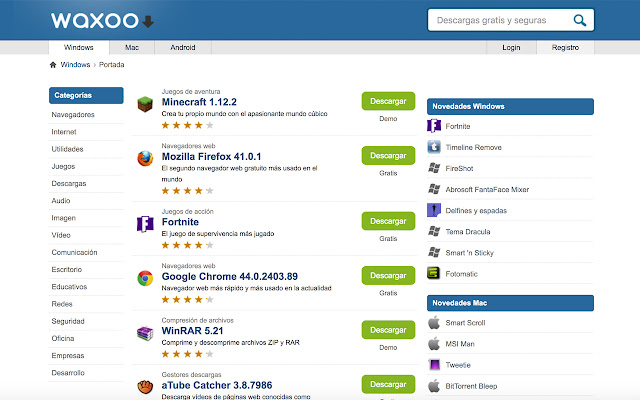The height and width of the screenshot is (400, 640).
Task: Open aTube Catcher 3.8.7986 title link
Action: tap(217, 385)
